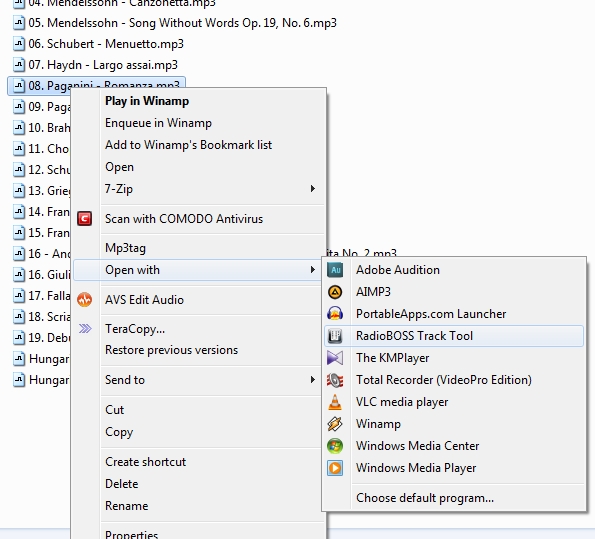Image resolution: width=595 pixels, height=539 pixels.
Task: Open the Send to menu label
Action: (x=125, y=380)
